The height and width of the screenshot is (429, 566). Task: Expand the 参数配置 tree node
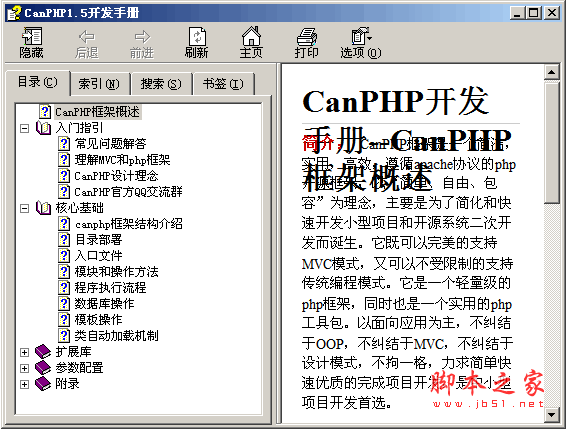pos(24,368)
